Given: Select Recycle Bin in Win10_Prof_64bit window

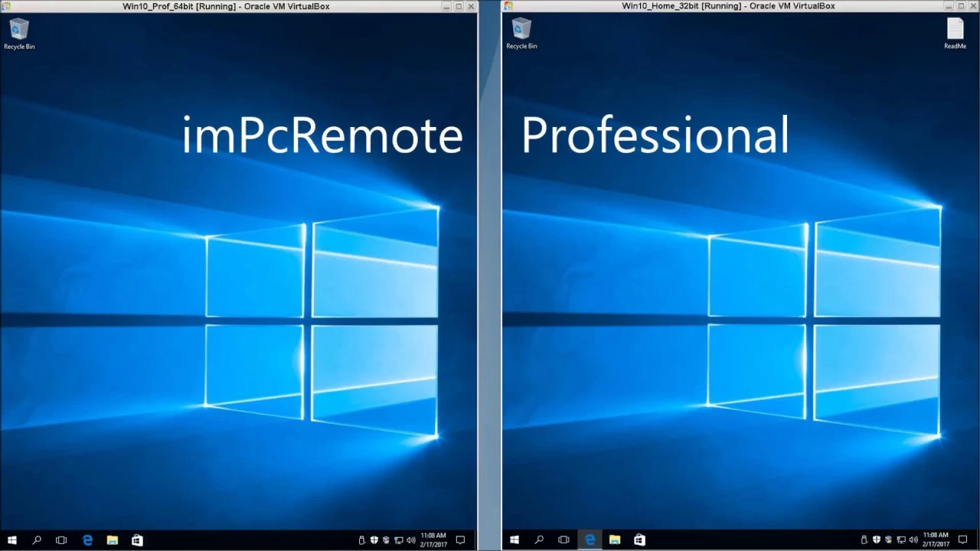Looking at the screenshot, I should point(19,34).
